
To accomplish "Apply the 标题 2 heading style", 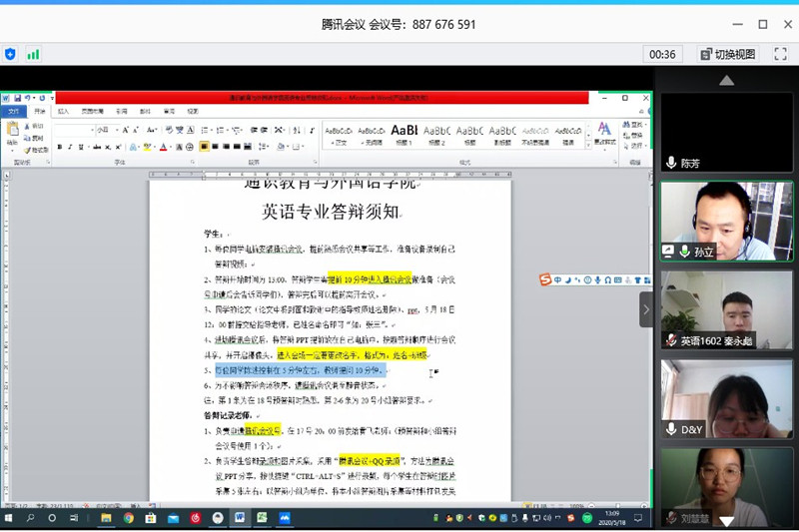I will pos(437,136).
